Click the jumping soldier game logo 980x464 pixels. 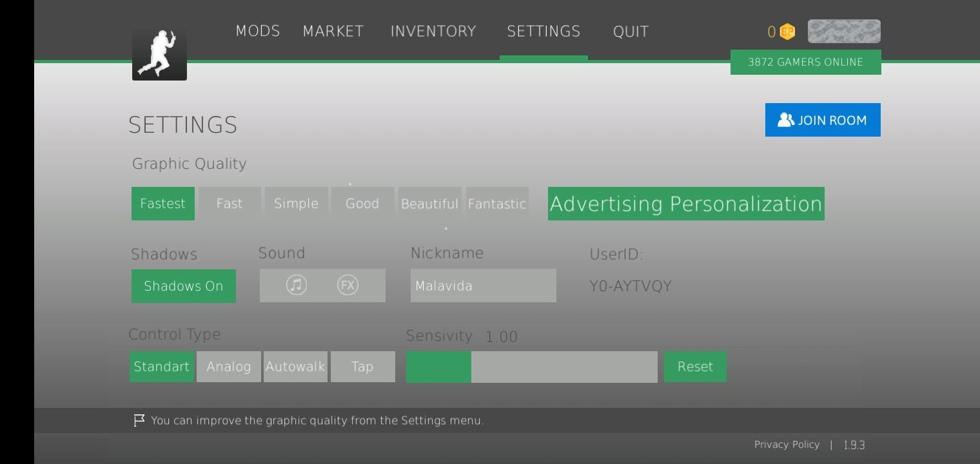(159, 55)
